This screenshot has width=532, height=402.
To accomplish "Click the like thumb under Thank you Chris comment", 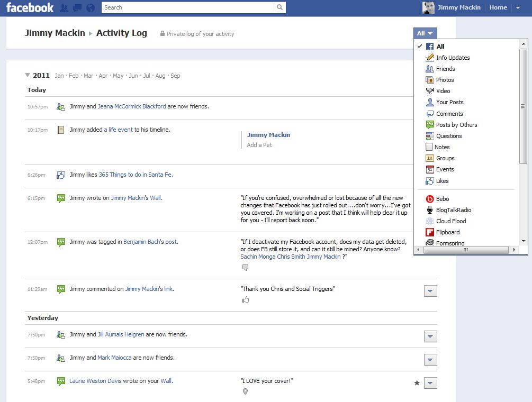I will point(245,299).
